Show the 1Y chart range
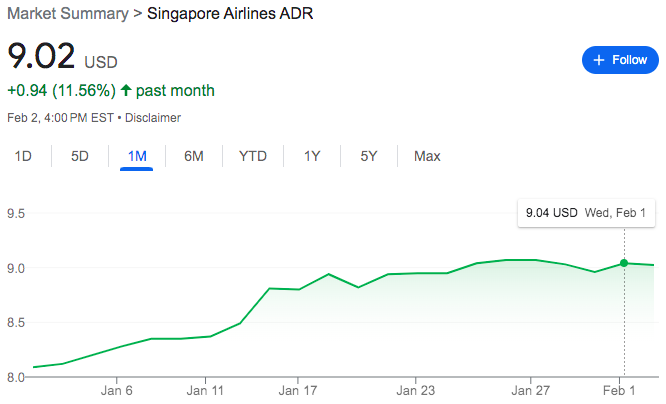This screenshot has width=666, height=404. [x=312, y=156]
